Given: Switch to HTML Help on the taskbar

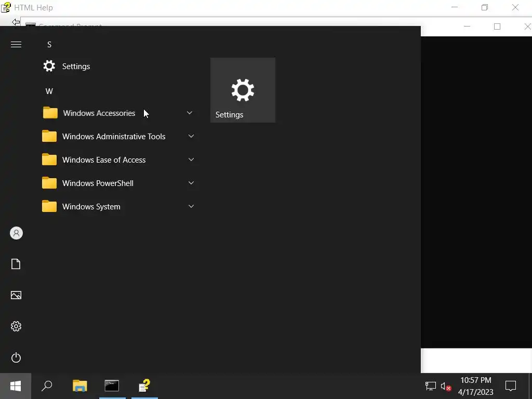Looking at the screenshot, I should click(144, 386).
